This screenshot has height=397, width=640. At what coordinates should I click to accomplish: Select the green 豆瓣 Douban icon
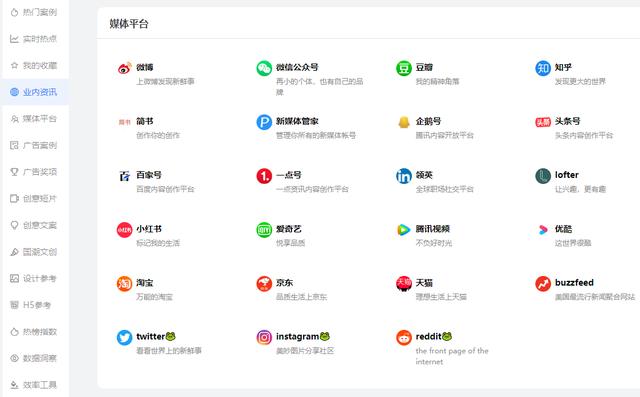point(404,68)
